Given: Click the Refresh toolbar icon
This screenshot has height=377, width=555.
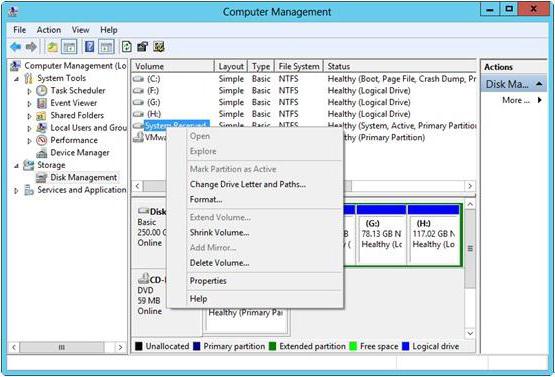Looking at the screenshot, I should click(127, 47).
